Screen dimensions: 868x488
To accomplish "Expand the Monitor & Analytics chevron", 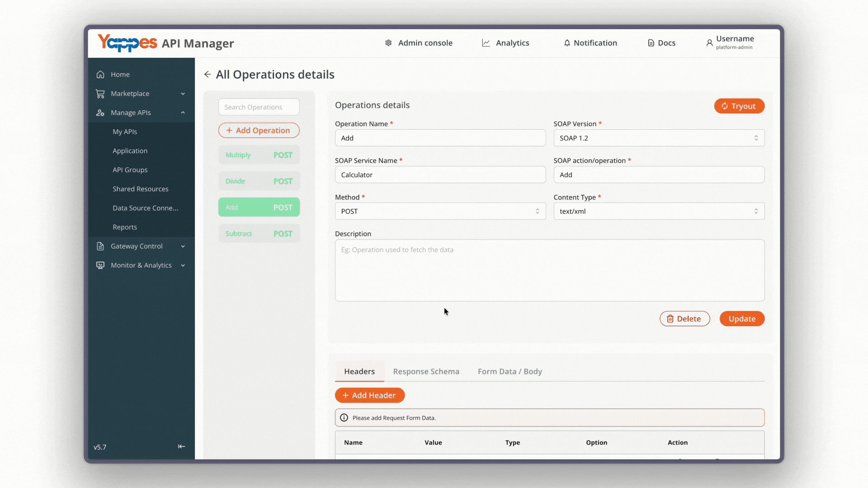I will [x=183, y=265].
